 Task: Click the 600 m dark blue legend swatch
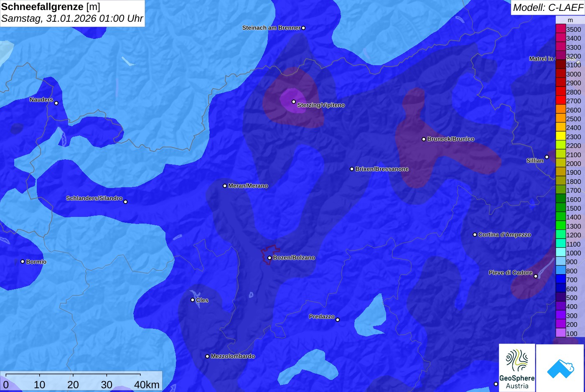pos(560,288)
